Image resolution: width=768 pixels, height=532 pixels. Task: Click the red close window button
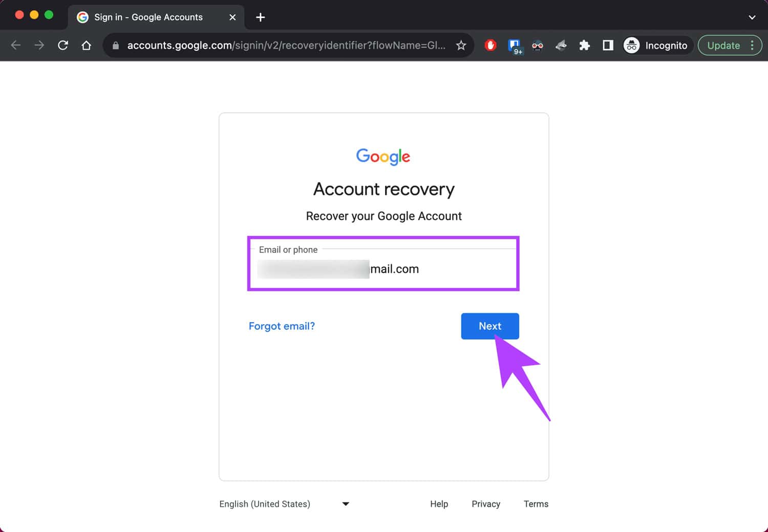tap(19, 15)
